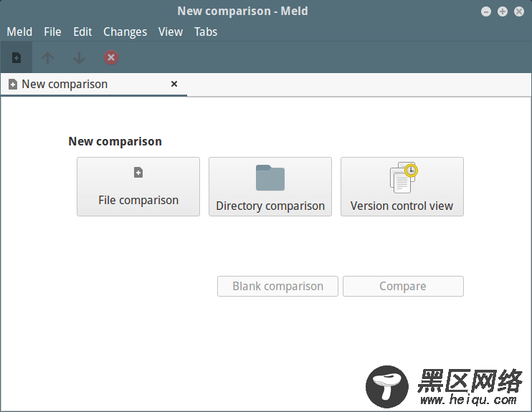Maximize the Meld window
The width and height of the screenshot is (532, 412).
[503, 11]
